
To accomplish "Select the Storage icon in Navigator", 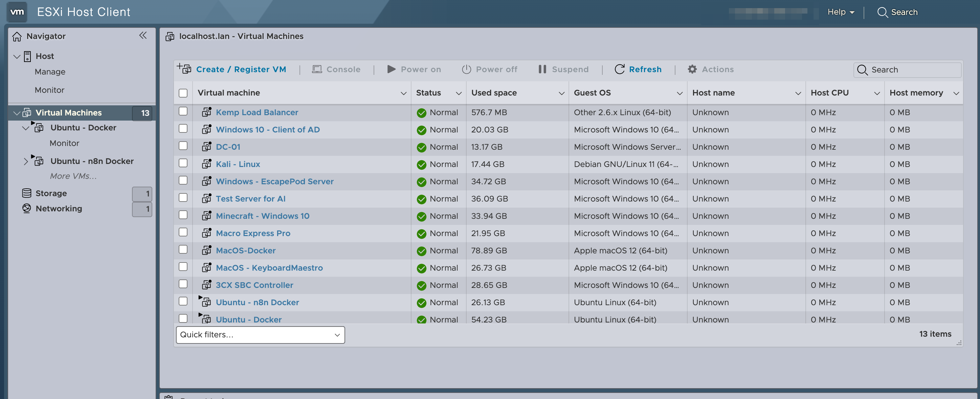I will point(26,193).
